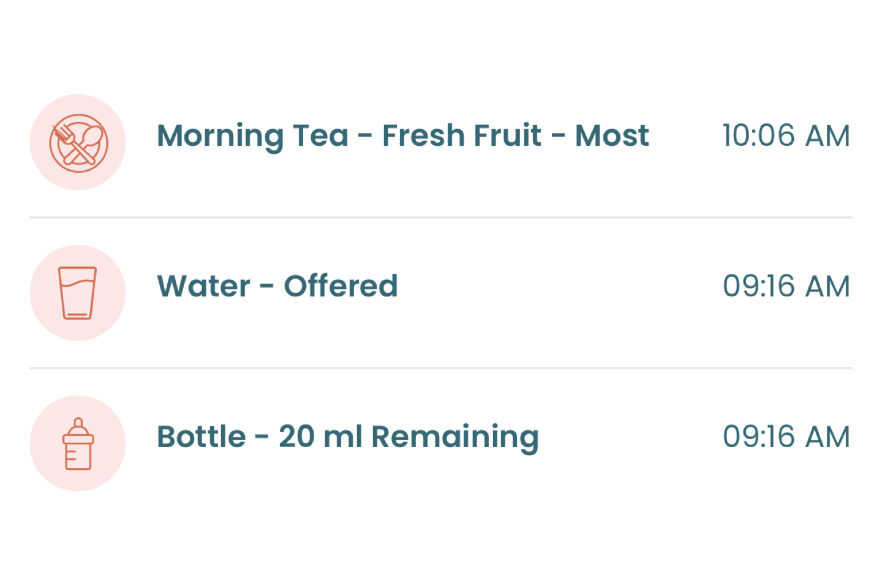Click the digits "10:06" in top timestamp
The image size is (882, 588).
coord(758,135)
